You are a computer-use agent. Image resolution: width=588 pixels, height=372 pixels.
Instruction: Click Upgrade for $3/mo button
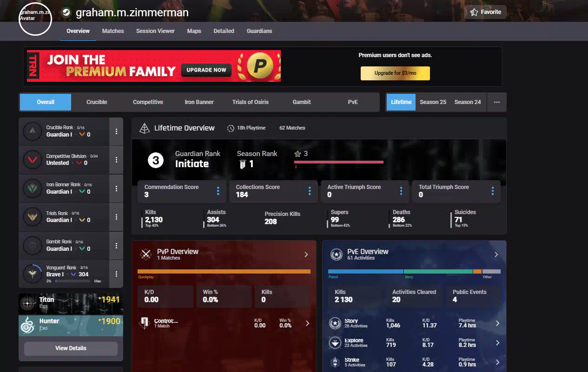point(395,73)
